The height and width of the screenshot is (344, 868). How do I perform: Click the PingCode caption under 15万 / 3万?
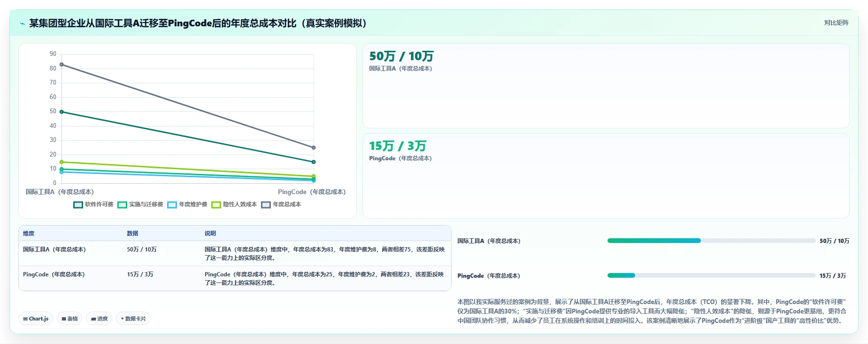point(400,158)
